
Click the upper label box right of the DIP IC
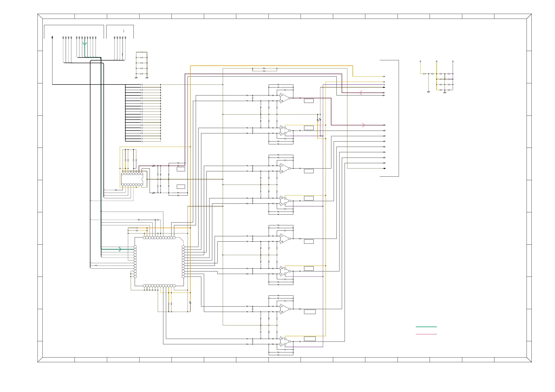point(181,169)
